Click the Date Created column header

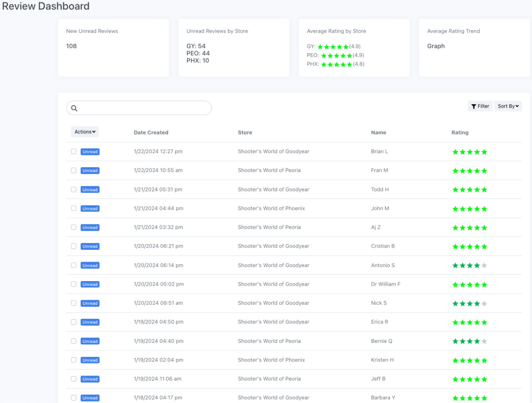[151, 132]
